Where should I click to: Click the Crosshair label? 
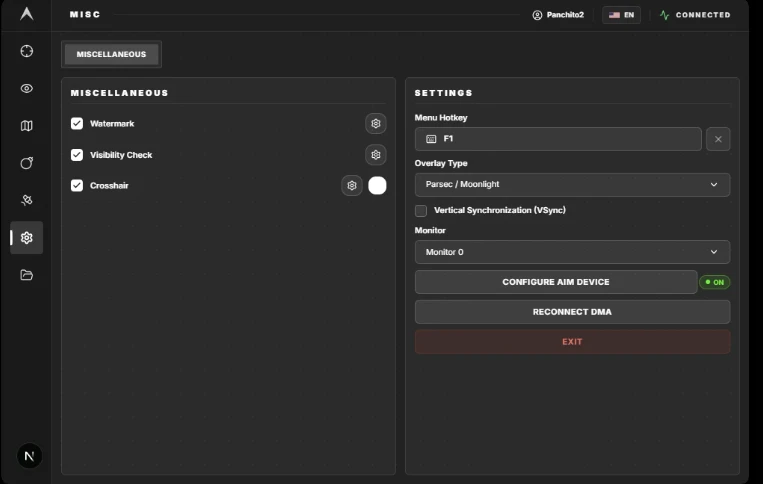point(109,185)
